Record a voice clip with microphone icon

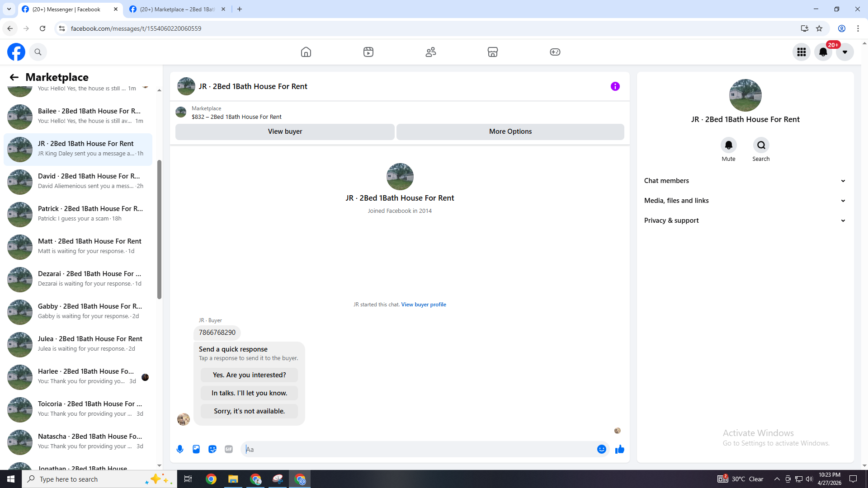click(x=180, y=449)
